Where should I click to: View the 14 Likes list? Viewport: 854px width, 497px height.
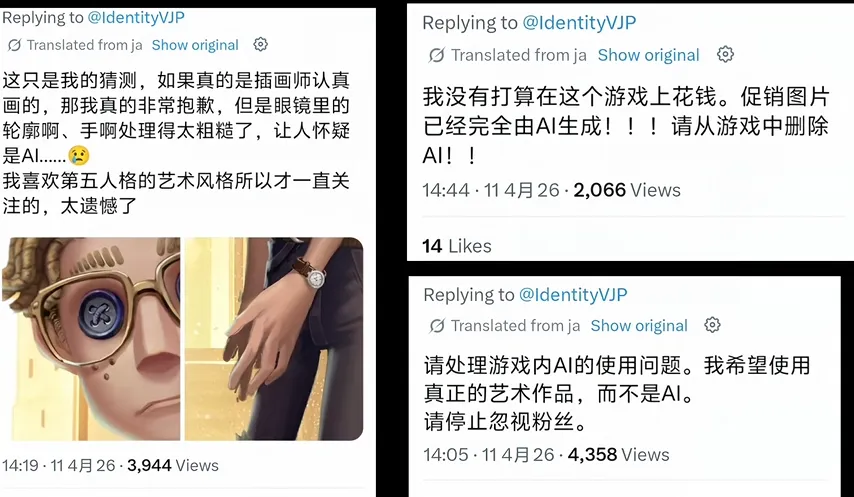click(x=456, y=246)
